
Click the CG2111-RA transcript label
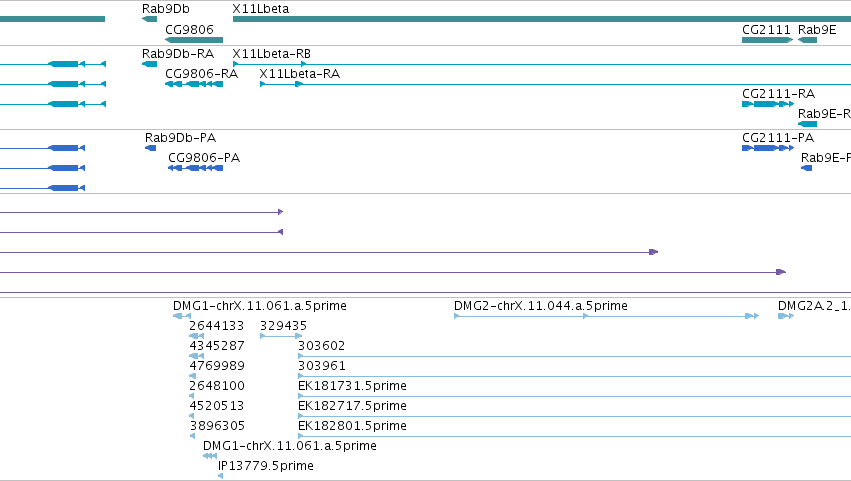[x=778, y=93]
